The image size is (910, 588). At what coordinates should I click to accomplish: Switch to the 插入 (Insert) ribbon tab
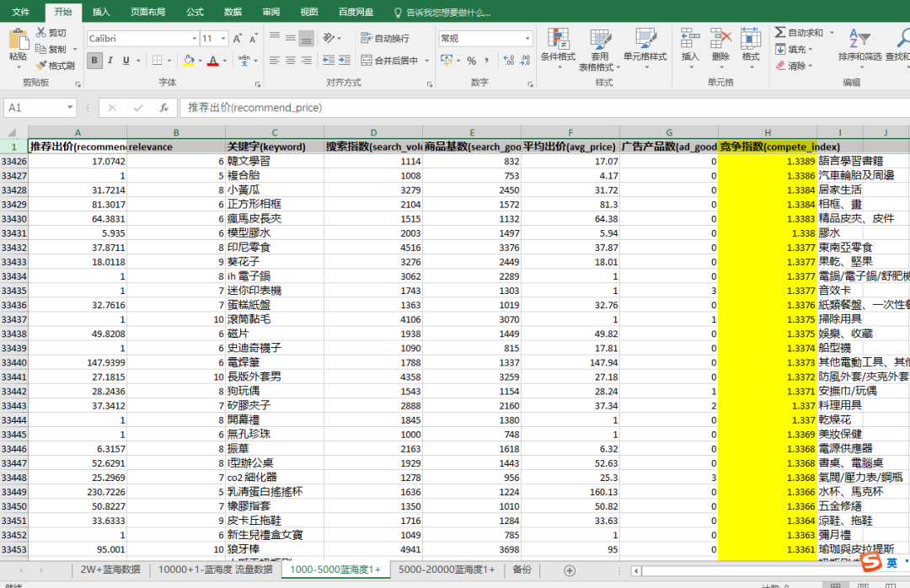(x=101, y=12)
